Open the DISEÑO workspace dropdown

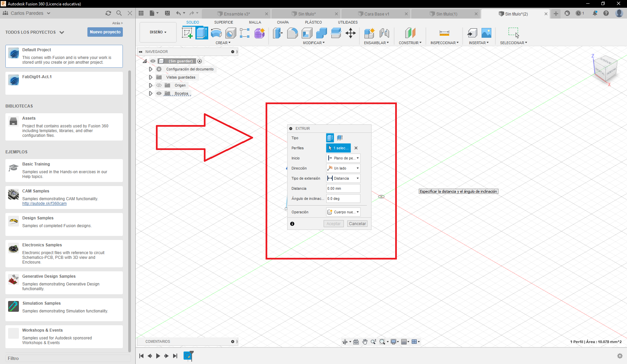click(x=158, y=32)
